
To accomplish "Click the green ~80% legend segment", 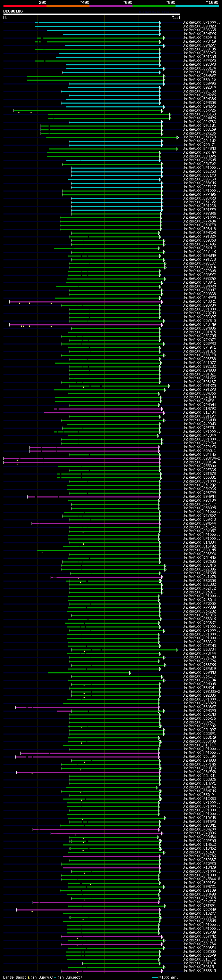I will pyautogui.click(x=154, y=6).
